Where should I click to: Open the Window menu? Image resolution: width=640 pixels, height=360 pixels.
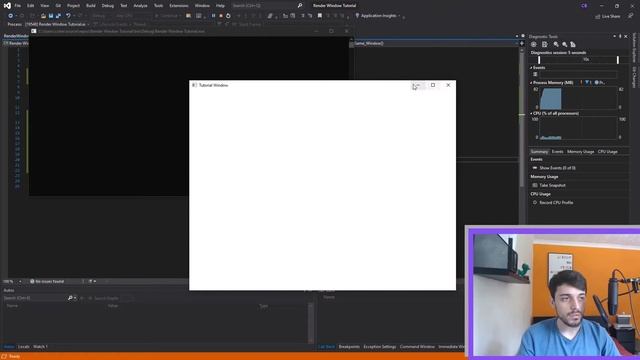(202, 6)
